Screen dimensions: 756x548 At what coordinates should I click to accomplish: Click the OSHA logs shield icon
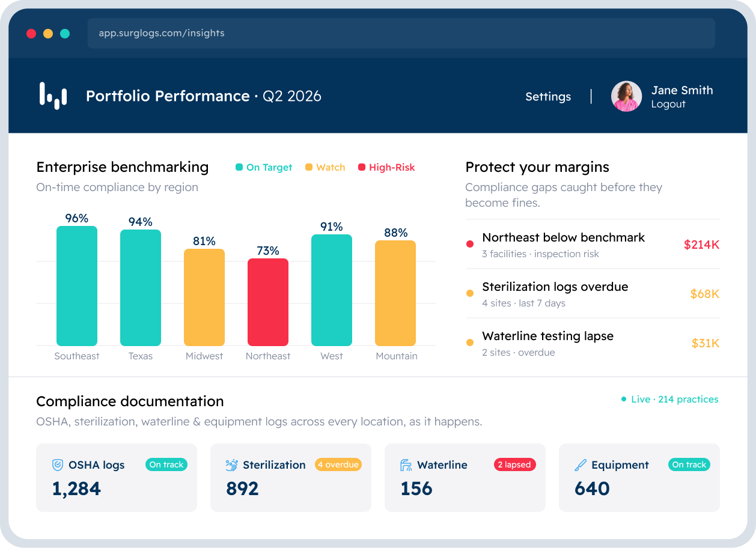tap(58, 465)
